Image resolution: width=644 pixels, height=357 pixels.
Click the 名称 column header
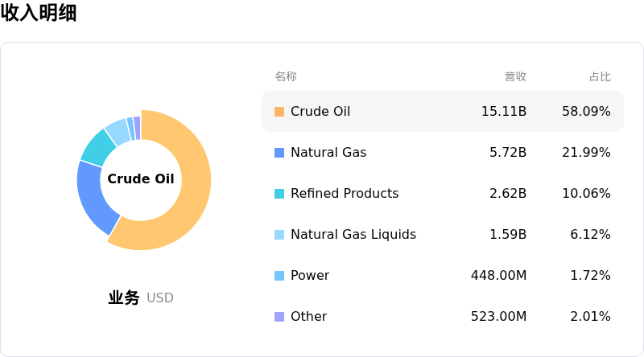pos(286,76)
